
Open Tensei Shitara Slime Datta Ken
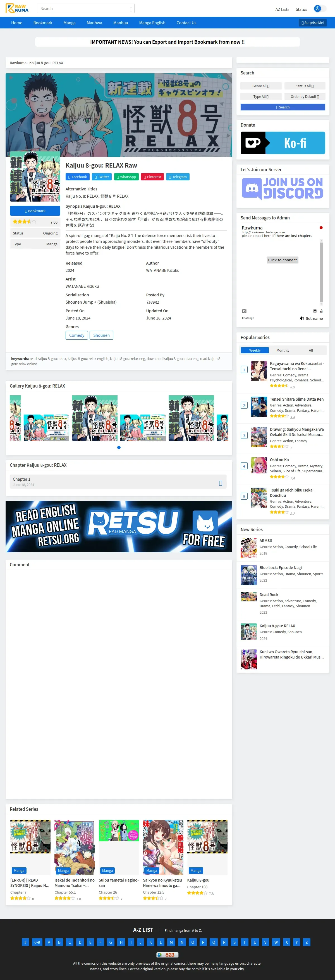tap(296, 399)
